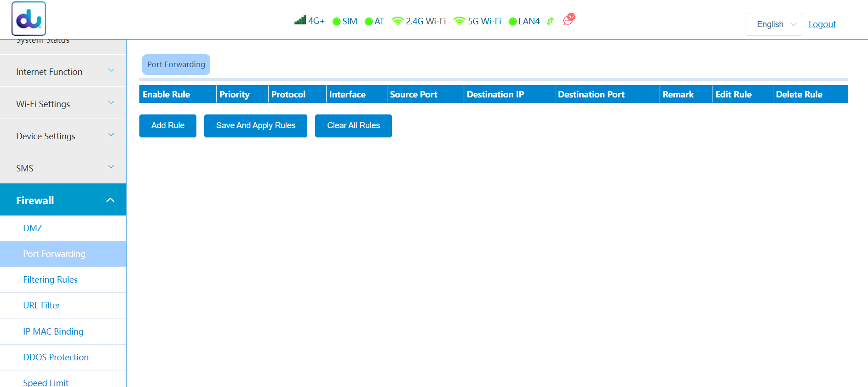Click the 4G+ signal strength icon

[x=300, y=20]
